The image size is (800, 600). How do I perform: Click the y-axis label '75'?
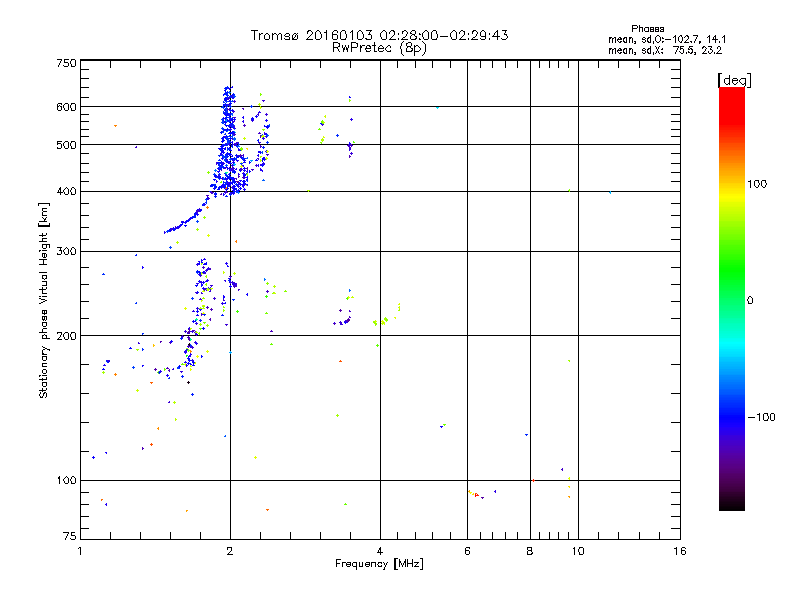pyautogui.click(x=70, y=536)
